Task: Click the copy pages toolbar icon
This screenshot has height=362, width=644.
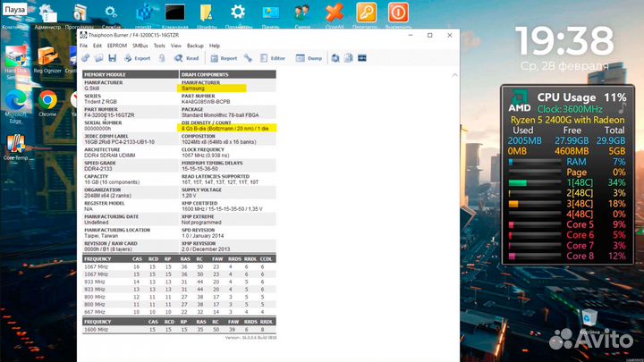Action: coord(348,58)
